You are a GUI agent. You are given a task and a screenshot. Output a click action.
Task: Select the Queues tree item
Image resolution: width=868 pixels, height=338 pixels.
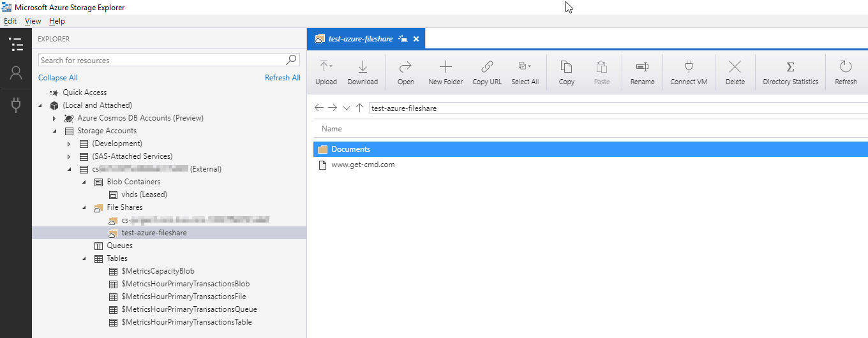click(119, 246)
